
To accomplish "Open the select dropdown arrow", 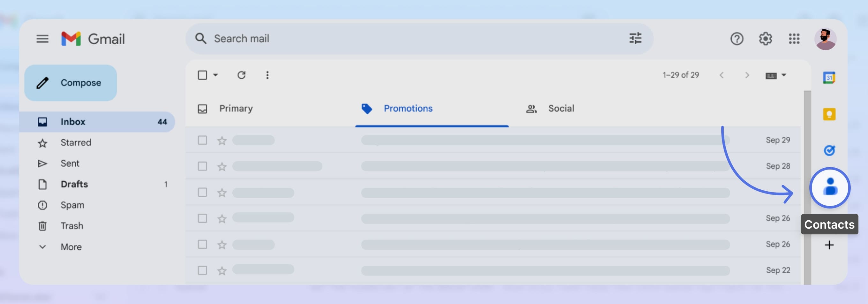I will tap(216, 75).
